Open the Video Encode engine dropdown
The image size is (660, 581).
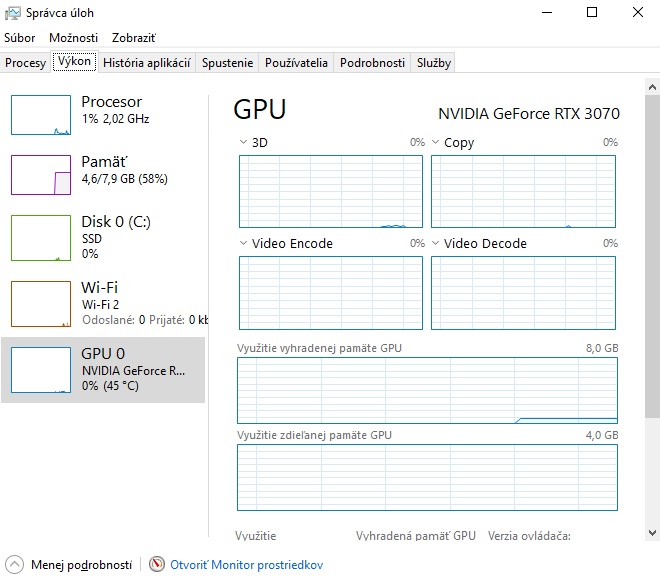(243, 243)
